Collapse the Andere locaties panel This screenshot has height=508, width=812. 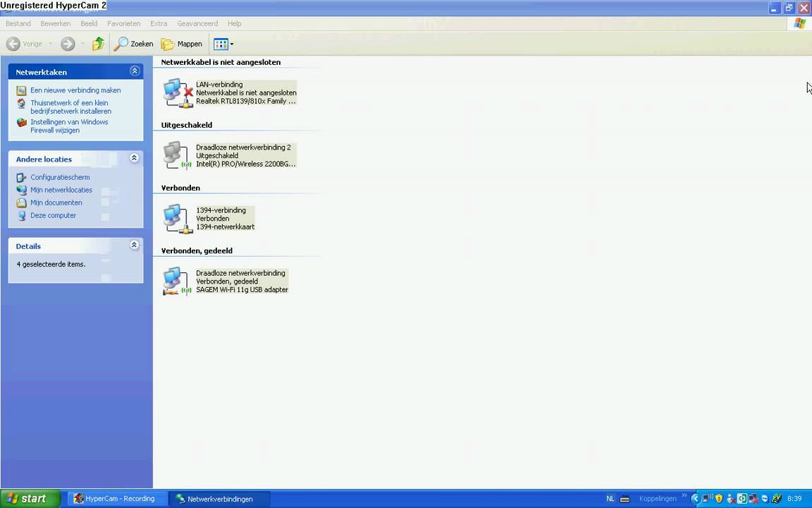click(135, 158)
